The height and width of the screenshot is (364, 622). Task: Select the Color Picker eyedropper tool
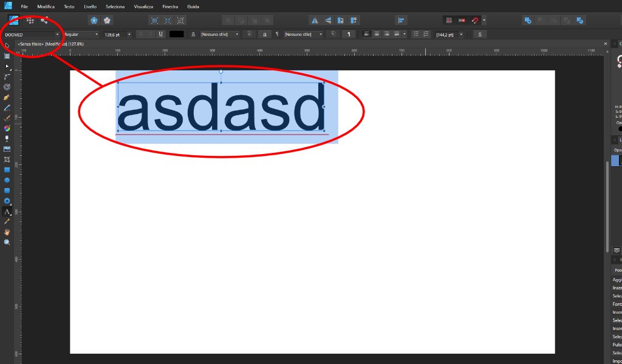click(x=7, y=221)
